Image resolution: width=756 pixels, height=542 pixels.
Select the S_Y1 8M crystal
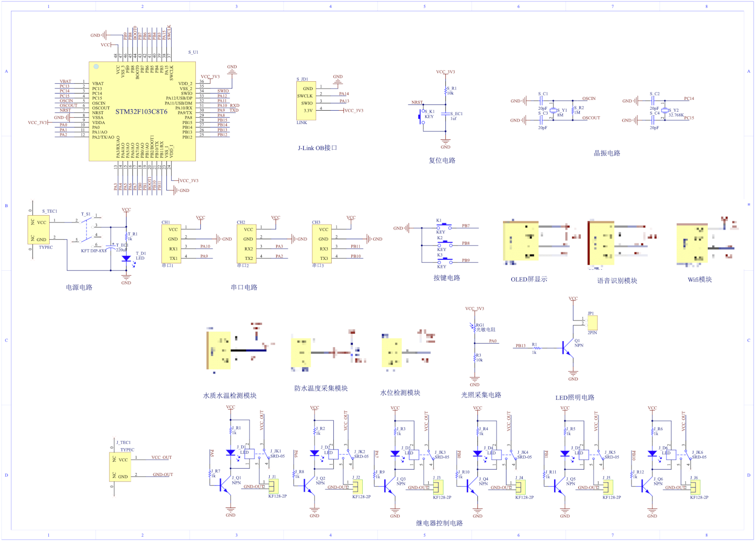pos(553,111)
